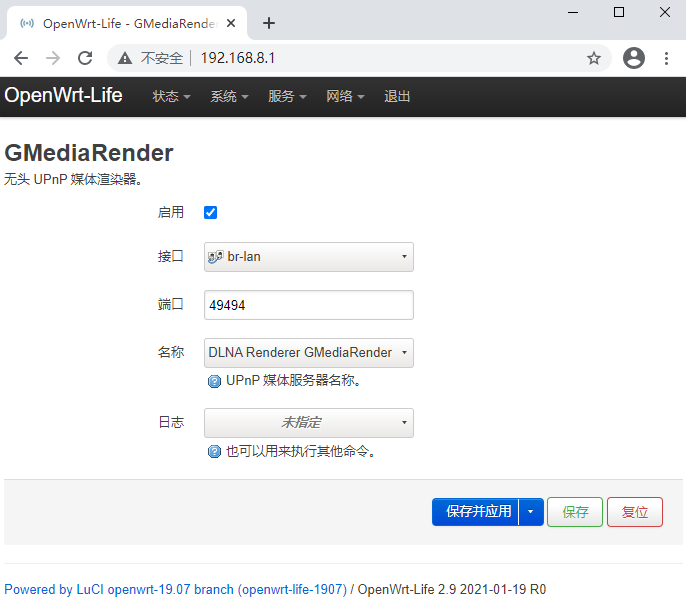Reload the page with refresh icon
The width and height of the screenshot is (686, 615).
[x=85, y=58]
